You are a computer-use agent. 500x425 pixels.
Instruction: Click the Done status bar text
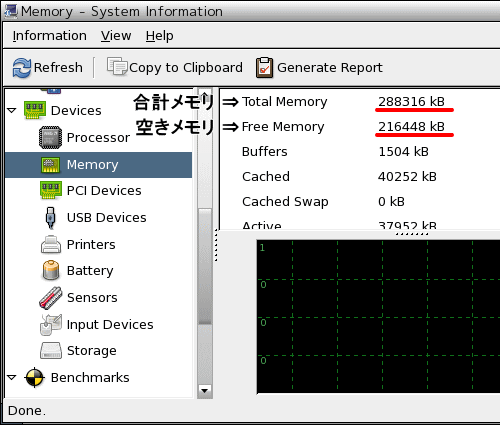[26, 411]
